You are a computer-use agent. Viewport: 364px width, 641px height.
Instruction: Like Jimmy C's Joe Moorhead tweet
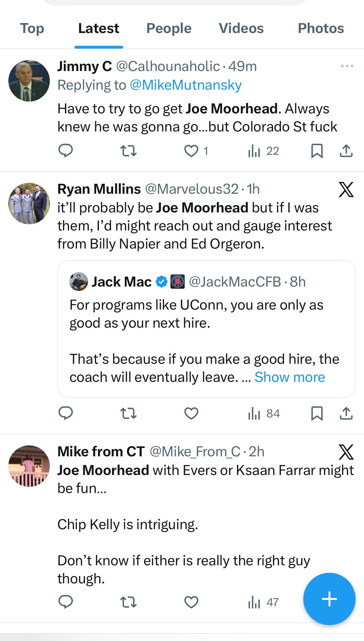point(191,151)
